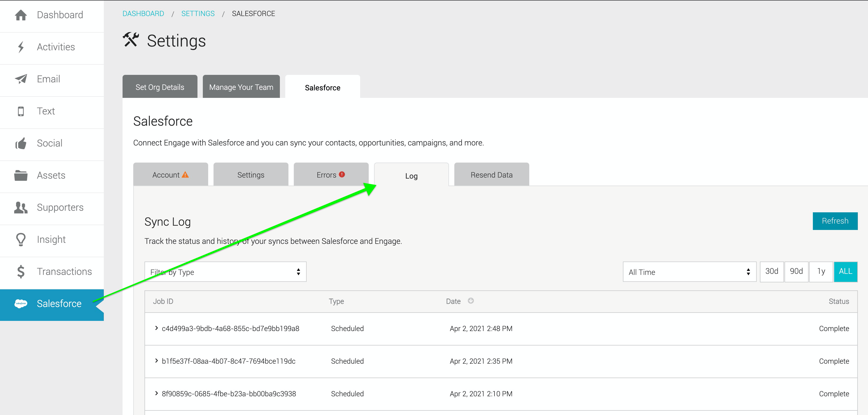Image resolution: width=868 pixels, height=415 pixels.
Task: Click job ID b1f5e37f-08aa-4b07-8c47-7694bce119dc
Action: coord(229,361)
